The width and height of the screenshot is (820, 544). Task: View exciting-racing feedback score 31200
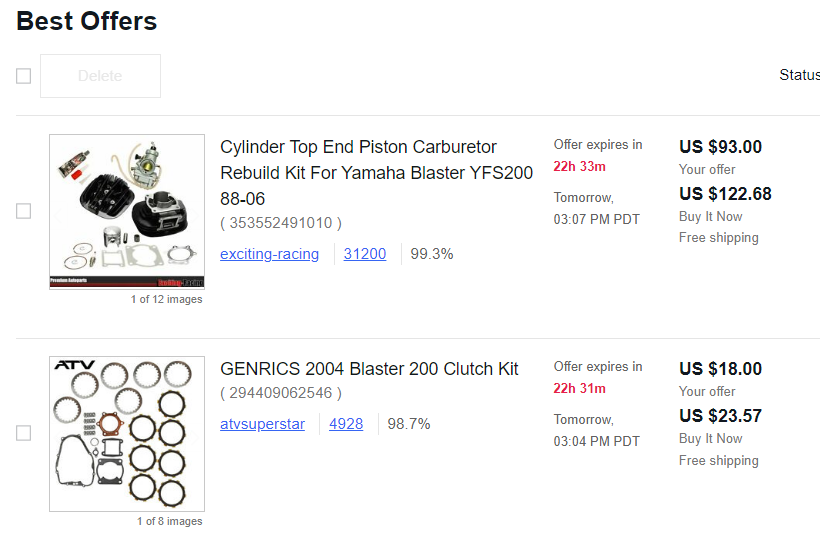point(365,254)
